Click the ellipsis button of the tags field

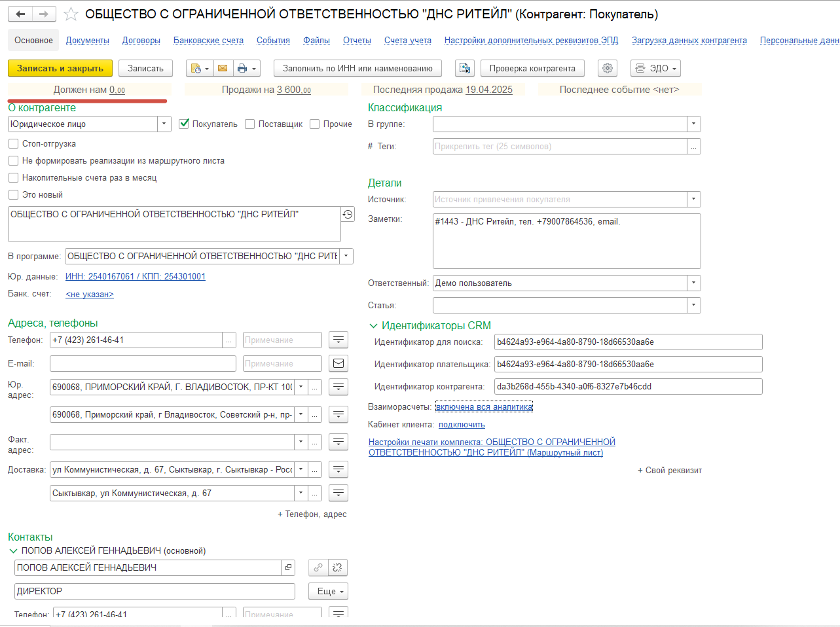[694, 147]
